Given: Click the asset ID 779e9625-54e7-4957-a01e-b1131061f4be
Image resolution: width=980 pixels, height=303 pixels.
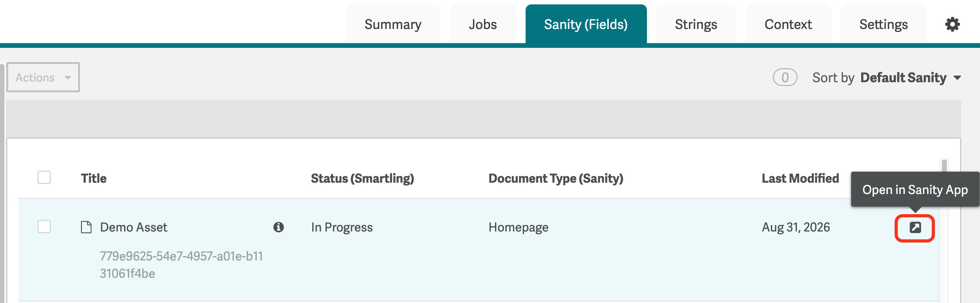Looking at the screenshot, I should point(182,265).
